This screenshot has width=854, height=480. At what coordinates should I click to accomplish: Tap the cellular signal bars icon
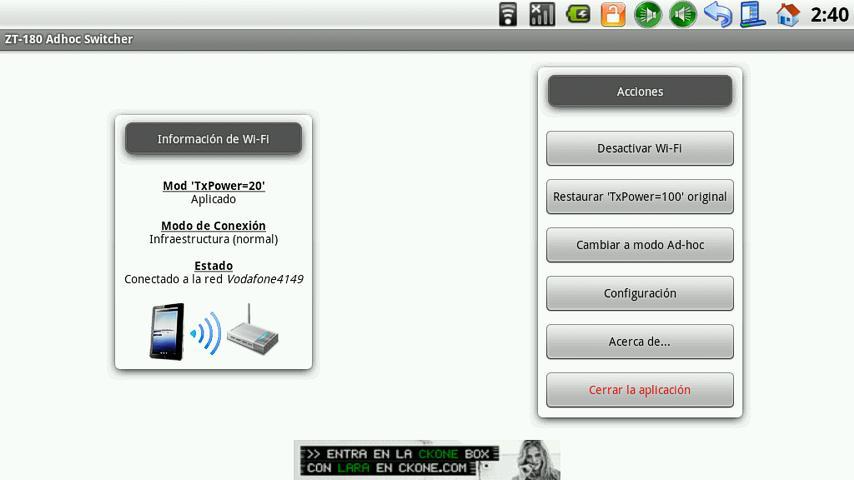[x=542, y=14]
